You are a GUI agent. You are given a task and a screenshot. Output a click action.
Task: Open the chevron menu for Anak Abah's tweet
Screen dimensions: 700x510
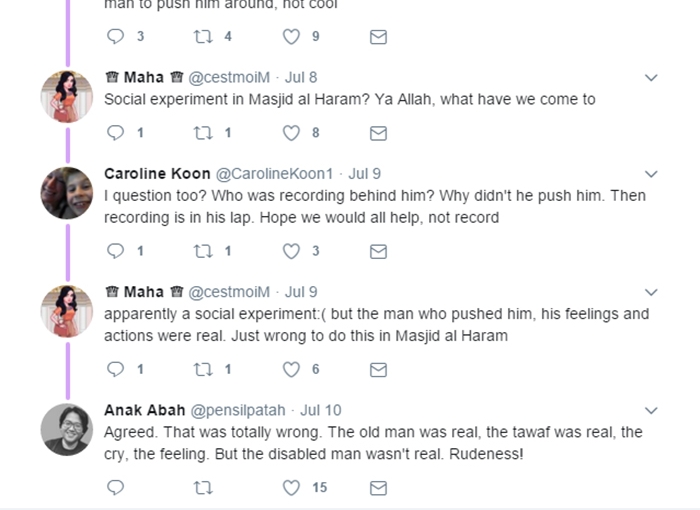pyautogui.click(x=651, y=410)
